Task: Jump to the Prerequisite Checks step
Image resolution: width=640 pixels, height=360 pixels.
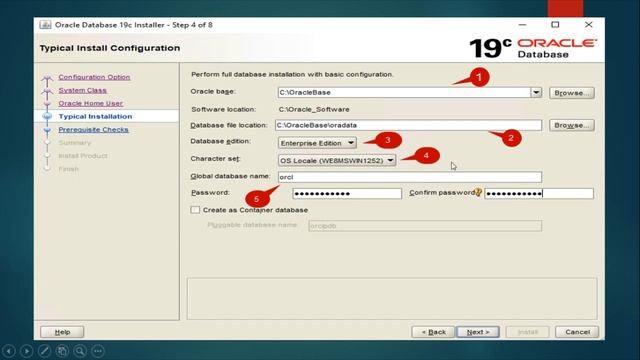Action: point(93,129)
